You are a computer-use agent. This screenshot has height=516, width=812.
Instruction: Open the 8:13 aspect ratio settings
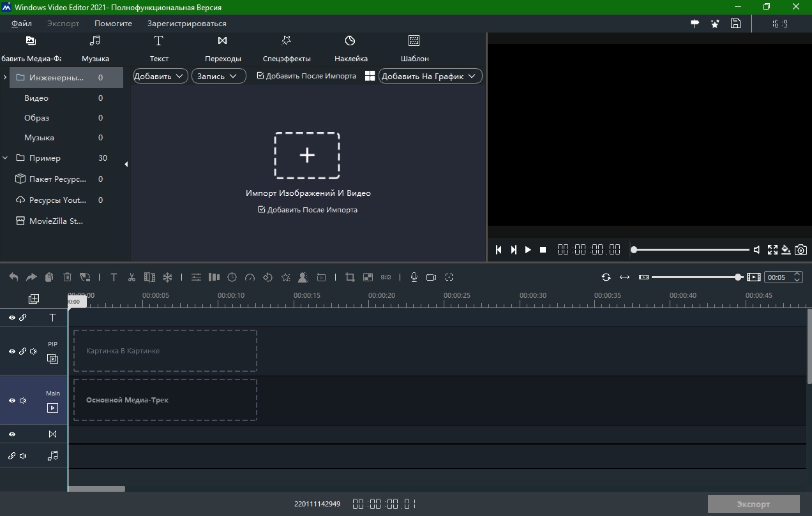click(x=386, y=277)
